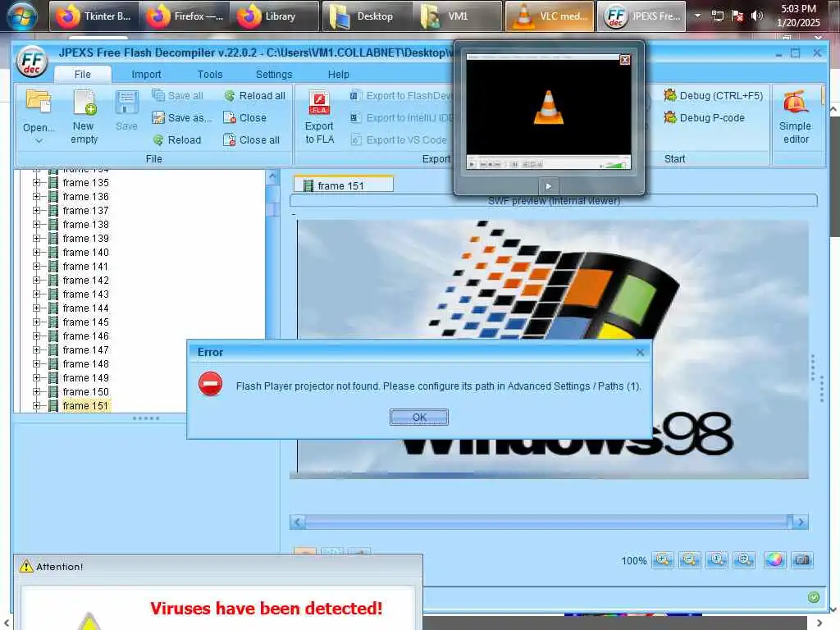
Task: Click the Save floppy disk icon
Action: tap(127, 102)
